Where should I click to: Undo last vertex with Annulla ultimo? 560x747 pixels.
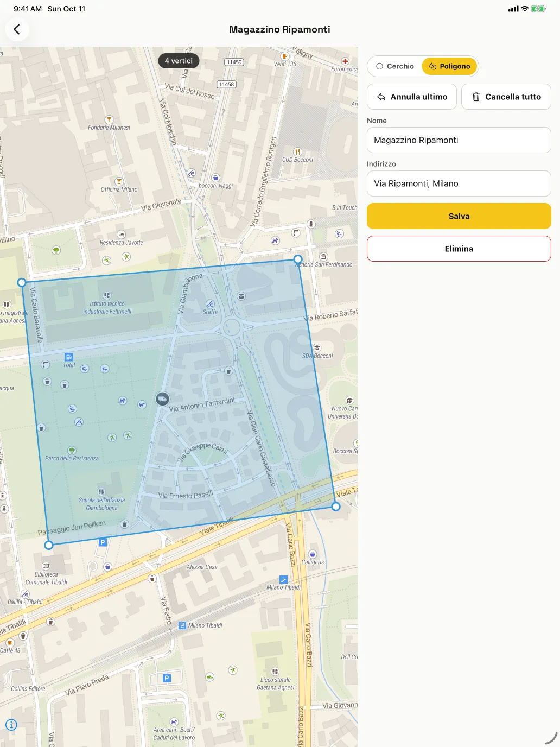412,97
